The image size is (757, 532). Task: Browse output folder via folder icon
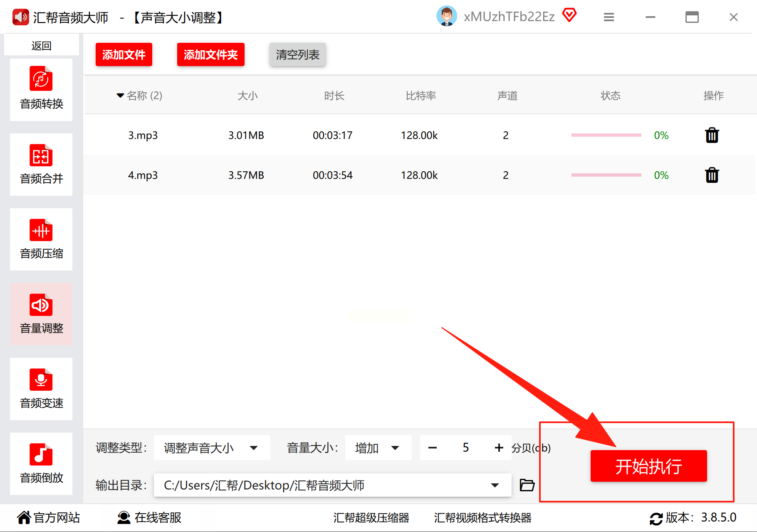(x=527, y=485)
